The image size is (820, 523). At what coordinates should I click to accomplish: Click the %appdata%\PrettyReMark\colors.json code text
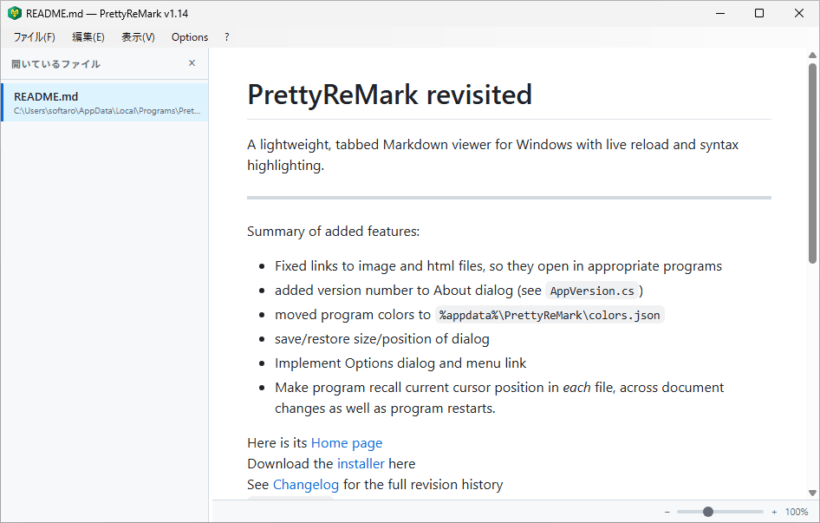pyautogui.click(x=550, y=315)
